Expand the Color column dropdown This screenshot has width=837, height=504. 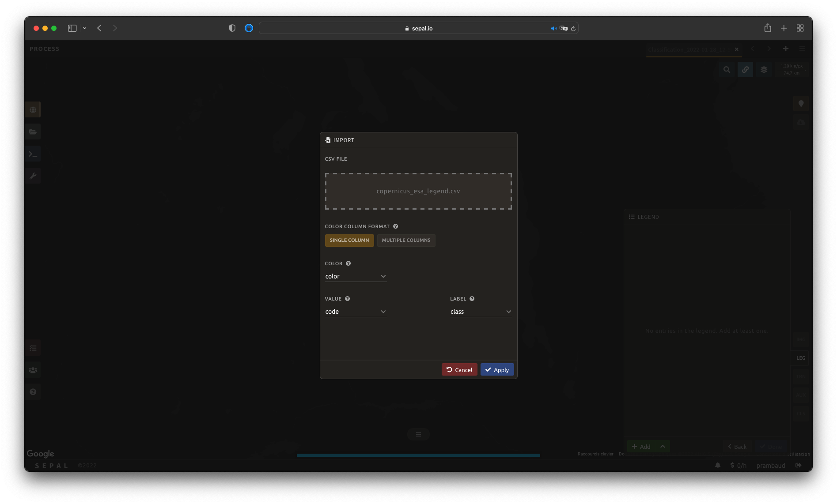[x=356, y=276]
